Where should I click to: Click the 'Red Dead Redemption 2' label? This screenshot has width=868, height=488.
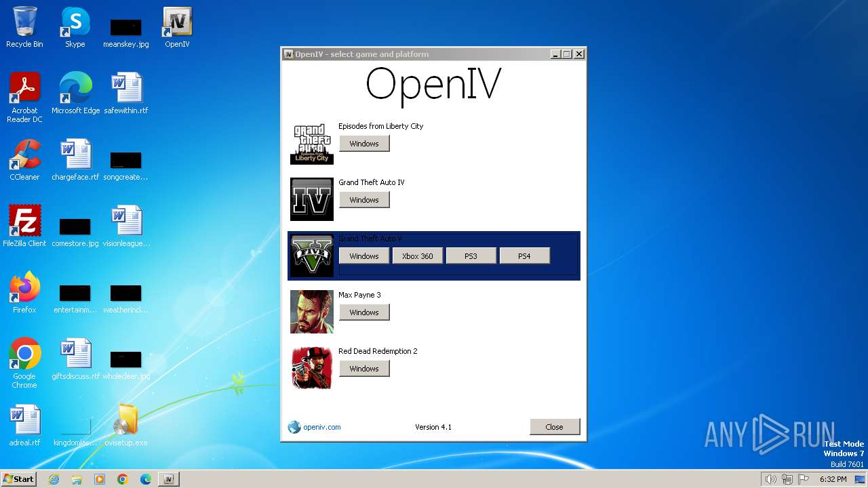tap(378, 351)
